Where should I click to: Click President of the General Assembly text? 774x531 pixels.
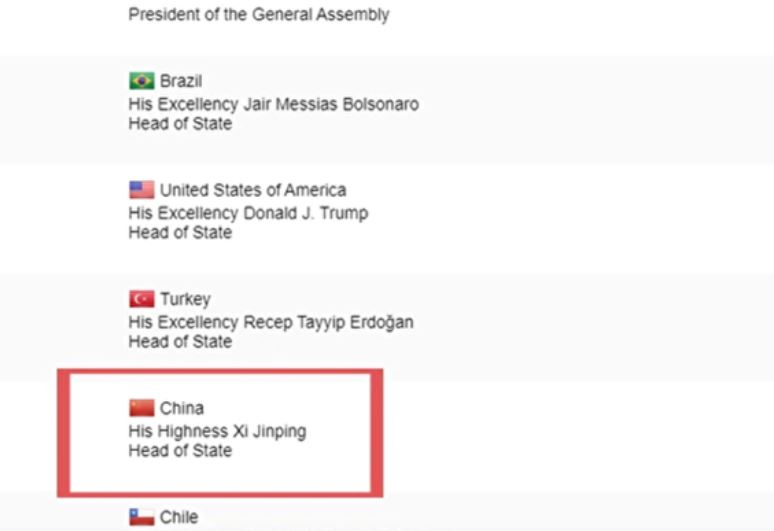click(x=259, y=14)
